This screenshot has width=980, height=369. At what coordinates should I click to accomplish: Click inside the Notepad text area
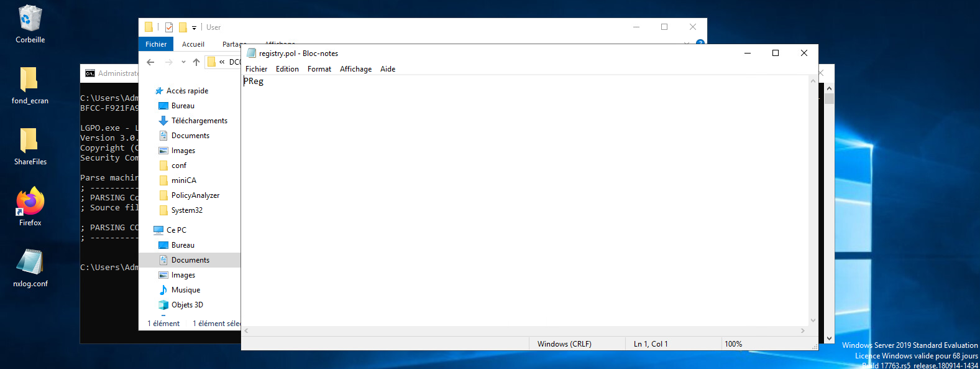(522, 199)
